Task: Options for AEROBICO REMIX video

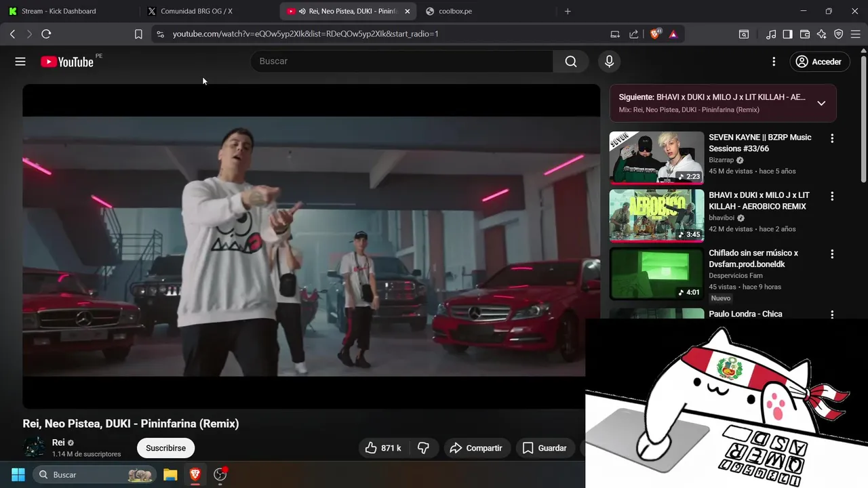Action: coord(832,196)
